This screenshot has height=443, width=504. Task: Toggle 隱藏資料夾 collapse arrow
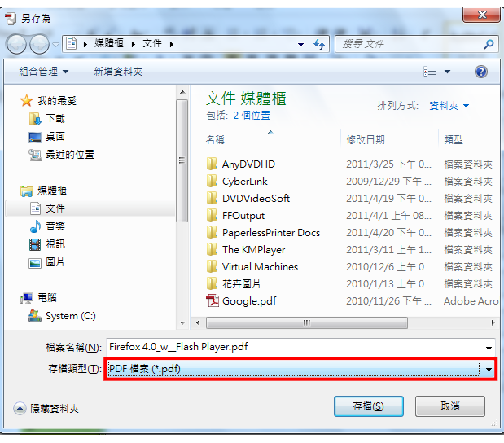tap(20, 408)
